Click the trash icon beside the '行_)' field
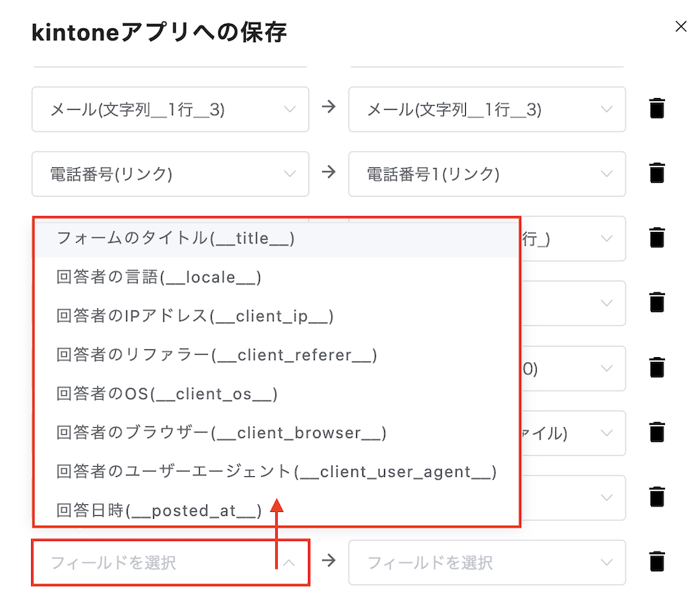This screenshot has height=610, width=700. pos(656,237)
